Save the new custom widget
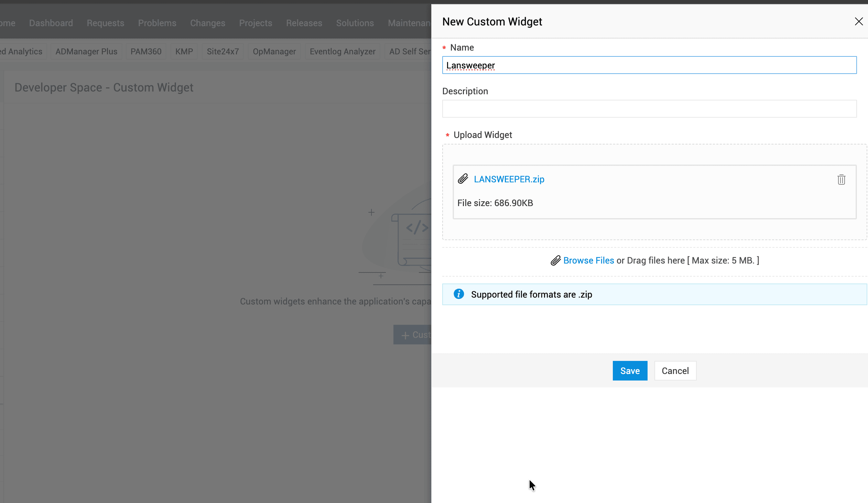The width and height of the screenshot is (868, 503). click(x=630, y=371)
